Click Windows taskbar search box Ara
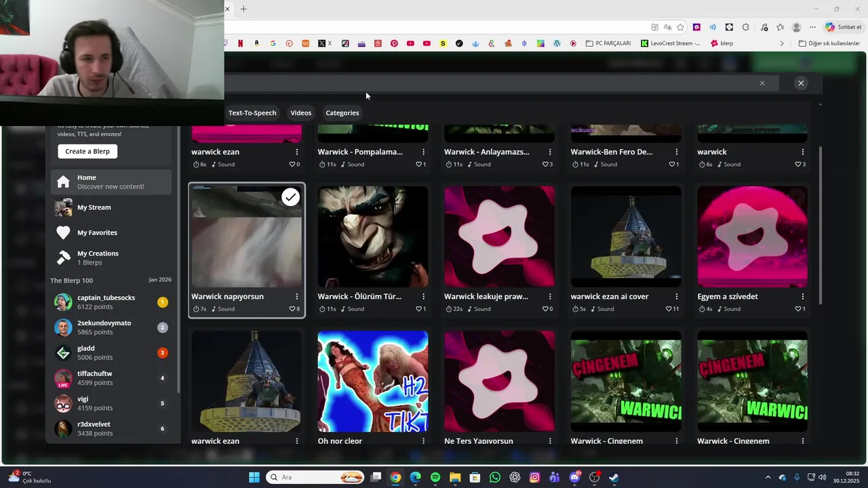This screenshot has height=488, width=868. point(315,477)
